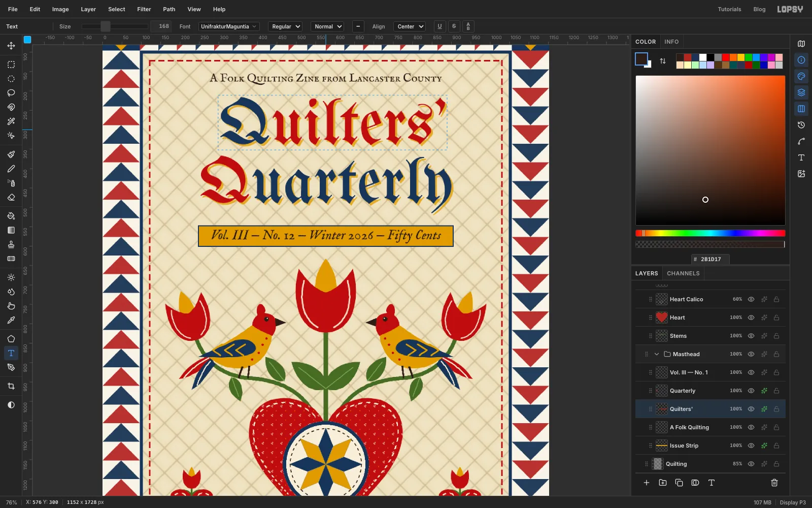
Task: Open the font family dropdown
Action: click(x=229, y=26)
